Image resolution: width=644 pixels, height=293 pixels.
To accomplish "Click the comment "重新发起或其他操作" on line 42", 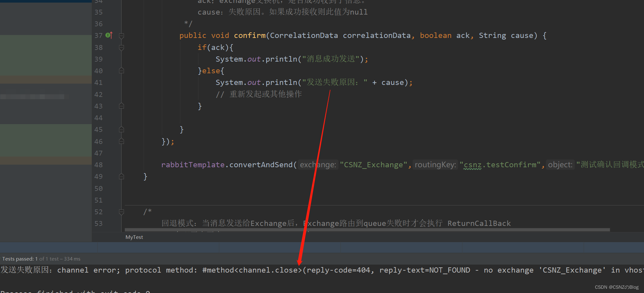I will (259, 94).
